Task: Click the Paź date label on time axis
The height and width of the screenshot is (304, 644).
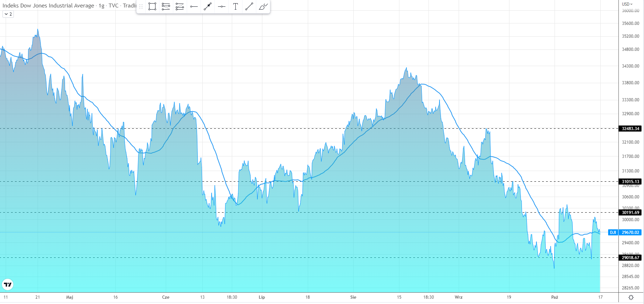Action: 555,297
